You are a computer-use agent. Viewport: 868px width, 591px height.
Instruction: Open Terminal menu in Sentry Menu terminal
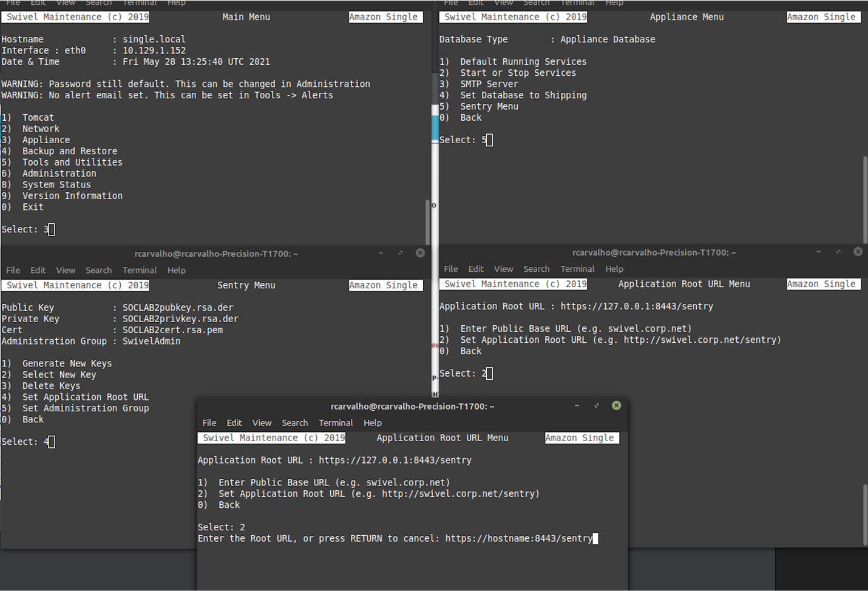(x=140, y=270)
